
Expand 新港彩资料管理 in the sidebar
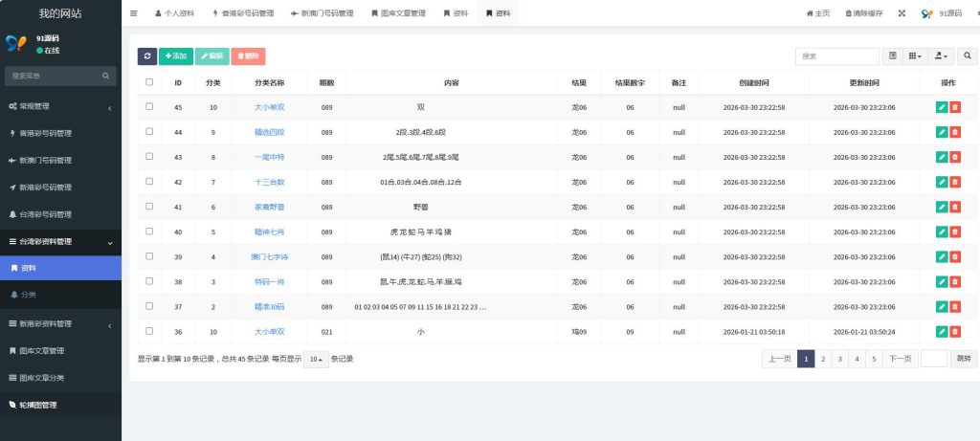pyautogui.click(x=60, y=323)
